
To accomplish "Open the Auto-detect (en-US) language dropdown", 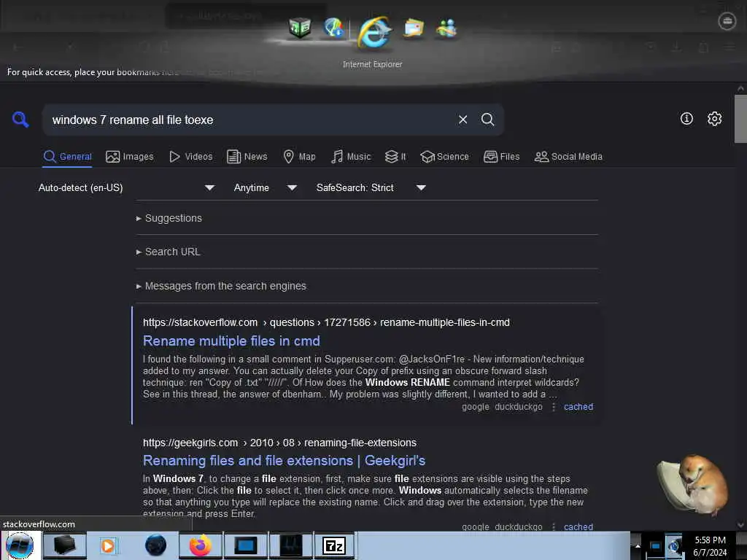I will click(125, 187).
